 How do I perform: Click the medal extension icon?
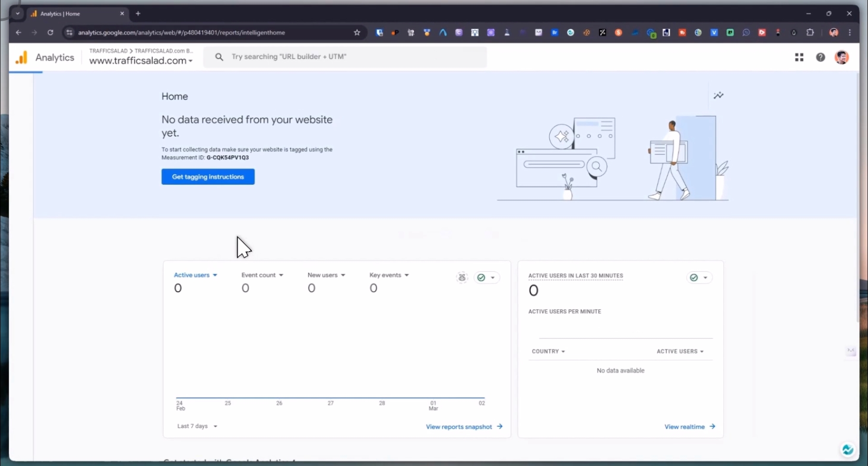(x=427, y=32)
